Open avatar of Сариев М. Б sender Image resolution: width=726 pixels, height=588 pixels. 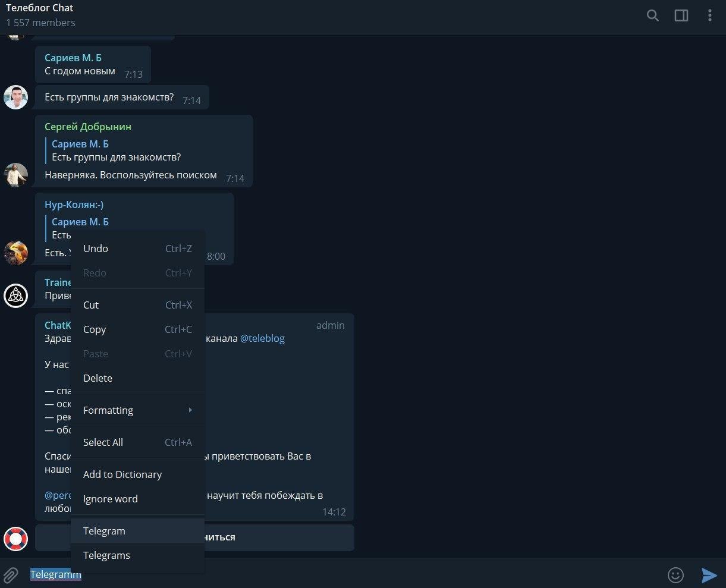[x=15, y=98]
